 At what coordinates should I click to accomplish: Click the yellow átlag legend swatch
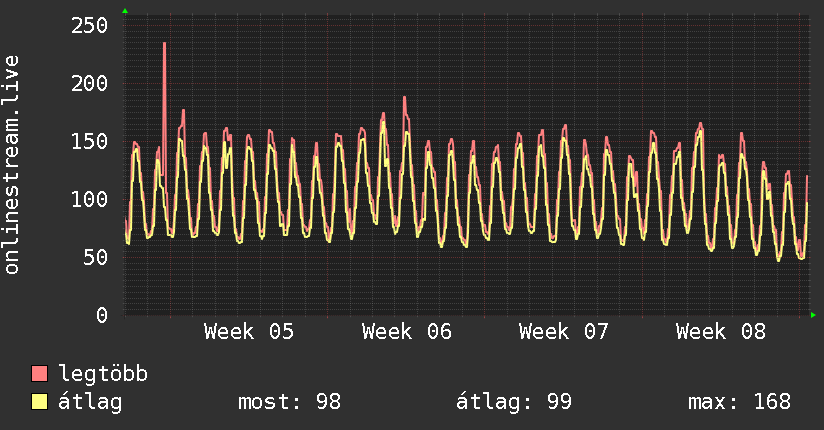39,402
